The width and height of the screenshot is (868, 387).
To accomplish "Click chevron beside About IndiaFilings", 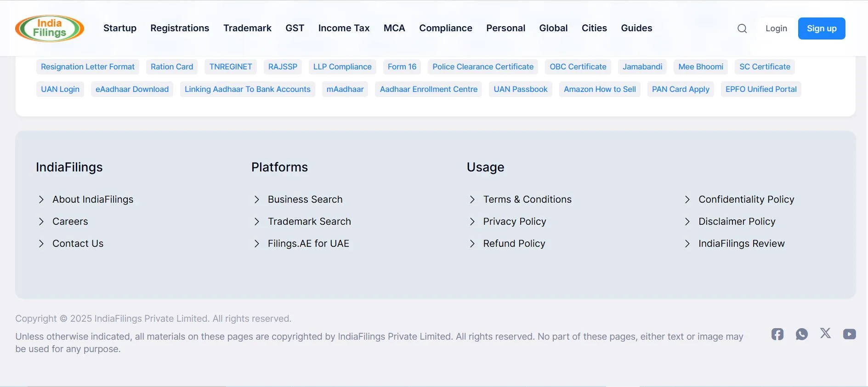I will tap(41, 199).
